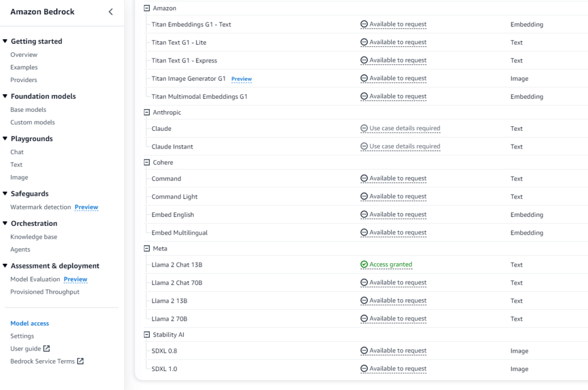588x390 pixels.
Task: Click the status icon beside Titan Embeddings G1 - Text
Action: click(x=363, y=24)
